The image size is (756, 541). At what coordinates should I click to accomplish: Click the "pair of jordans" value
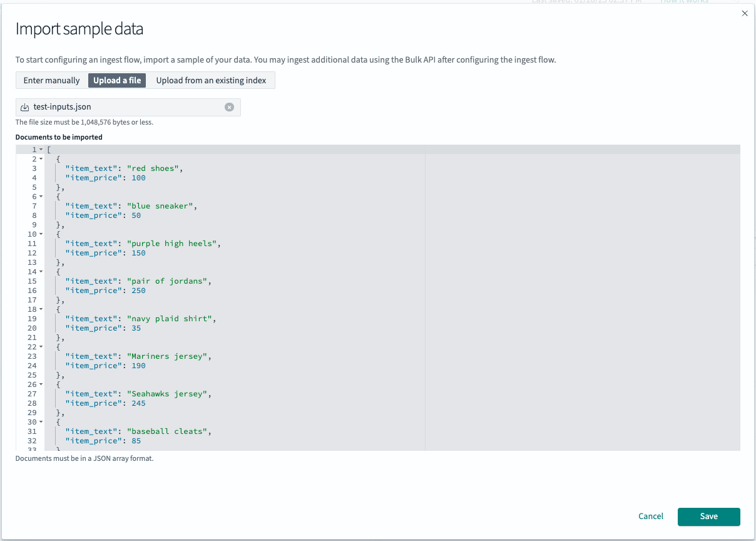[x=167, y=281]
